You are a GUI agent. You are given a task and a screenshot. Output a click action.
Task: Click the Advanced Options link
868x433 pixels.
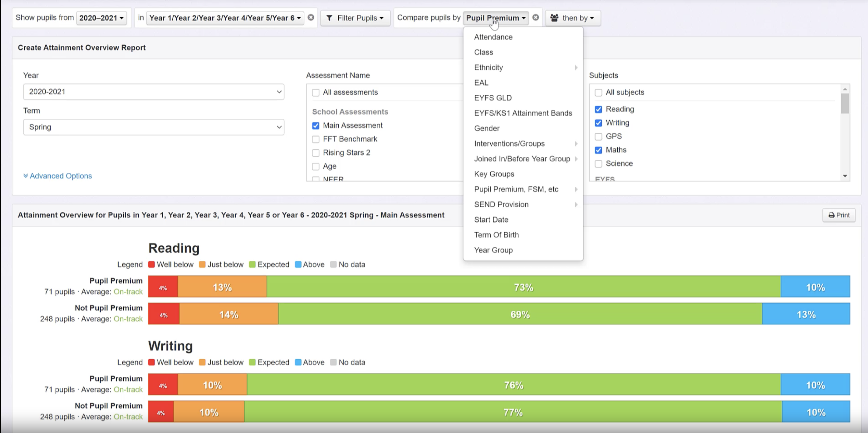click(61, 176)
